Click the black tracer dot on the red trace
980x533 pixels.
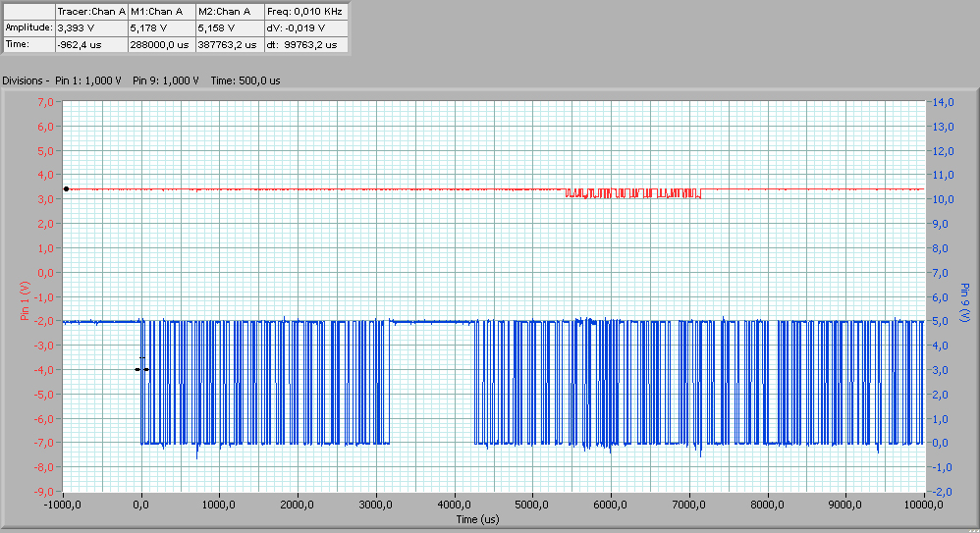tap(66, 188)
